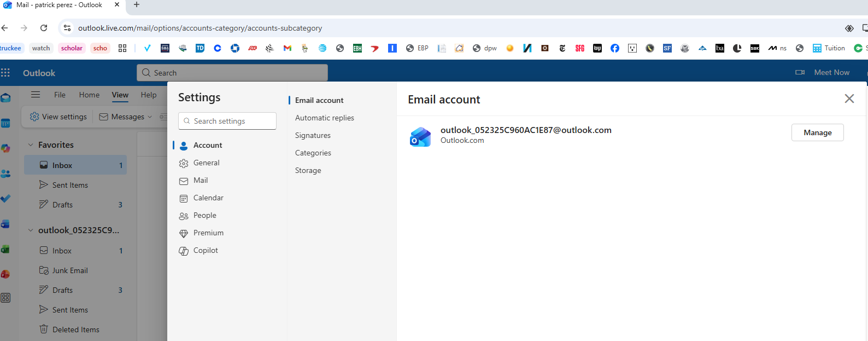The height and width of the screenshot is (341, 868).
Task: Switch to the Home ribbon tab
Action: (x=89, y=95)
